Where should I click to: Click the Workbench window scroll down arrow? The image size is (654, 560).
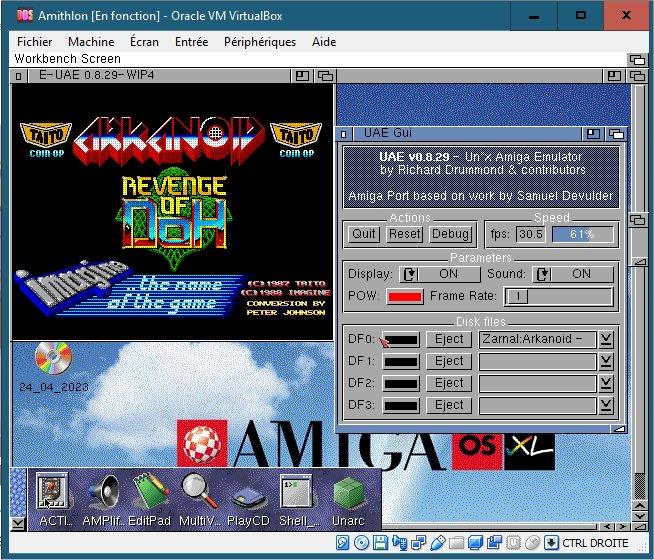coord(640,516)
